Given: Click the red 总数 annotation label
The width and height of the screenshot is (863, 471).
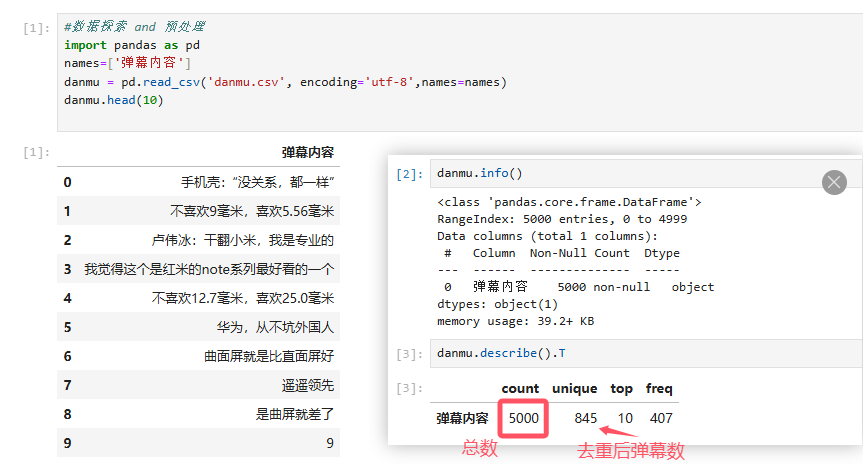Looking at the screenshot, I should (x=479, y=449).
